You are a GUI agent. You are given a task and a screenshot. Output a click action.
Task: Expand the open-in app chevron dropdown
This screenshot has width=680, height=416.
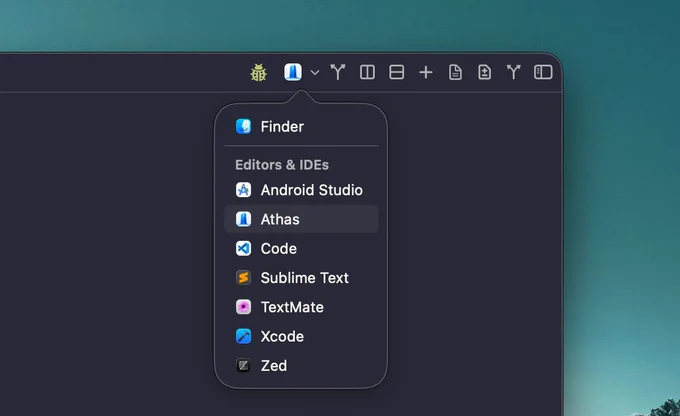coord(315,72)
